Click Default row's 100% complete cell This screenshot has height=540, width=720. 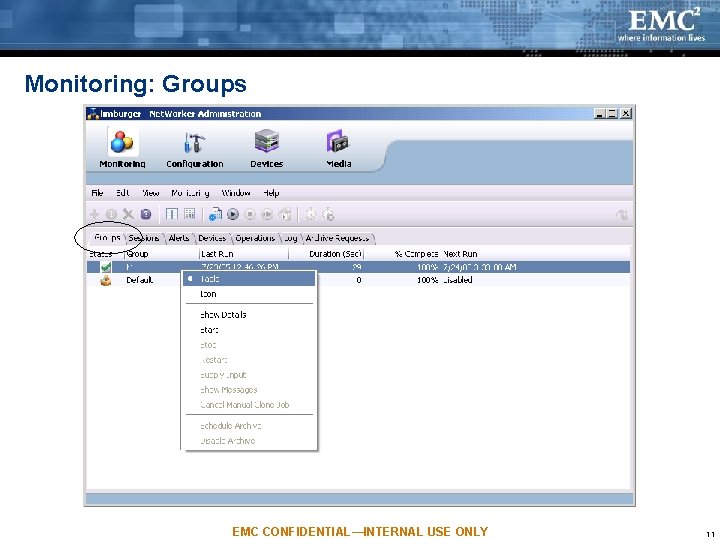pos(427,280)
